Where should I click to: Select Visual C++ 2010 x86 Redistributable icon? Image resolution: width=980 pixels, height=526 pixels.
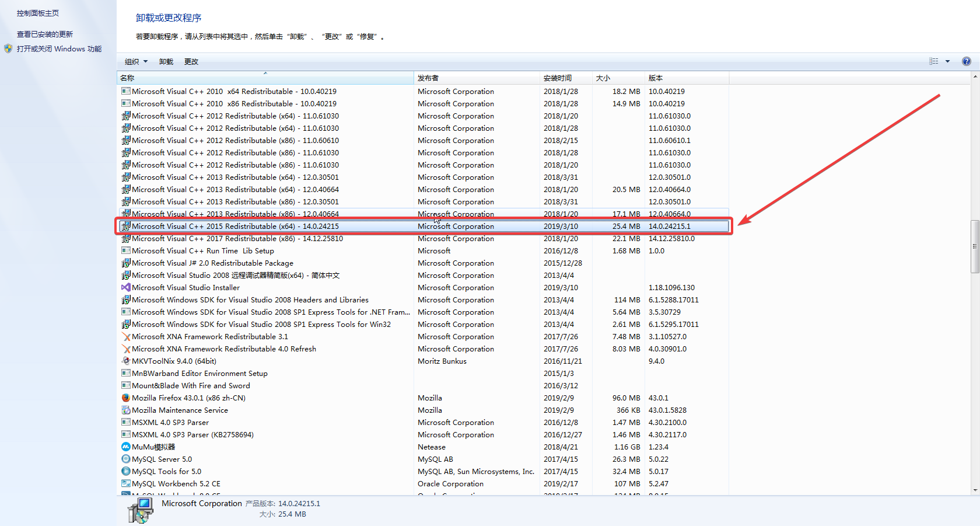[x=126, y=103]
